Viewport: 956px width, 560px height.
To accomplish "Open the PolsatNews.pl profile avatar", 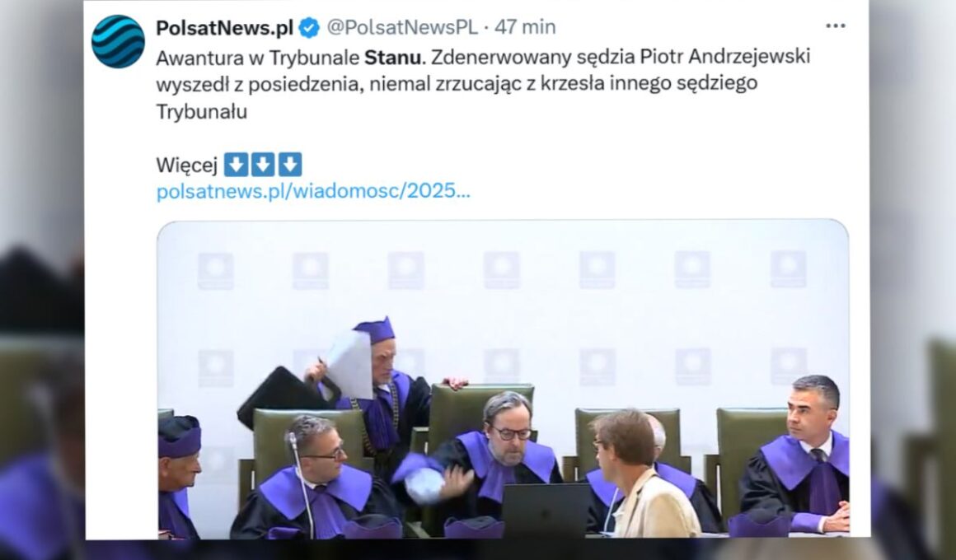I will pyautogui.click(x=118, y=41).
